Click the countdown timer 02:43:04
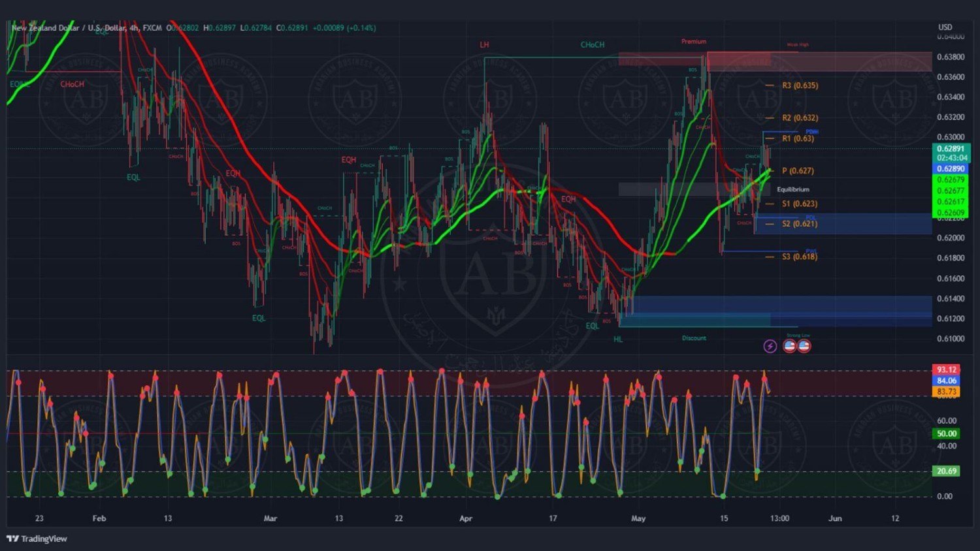 (x=952, y=158)
